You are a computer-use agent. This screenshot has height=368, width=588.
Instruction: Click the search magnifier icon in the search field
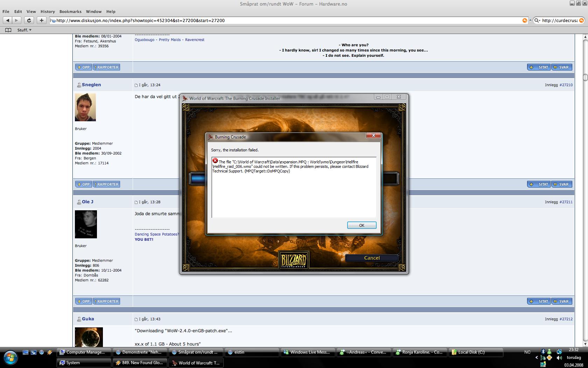click(537, 20)
